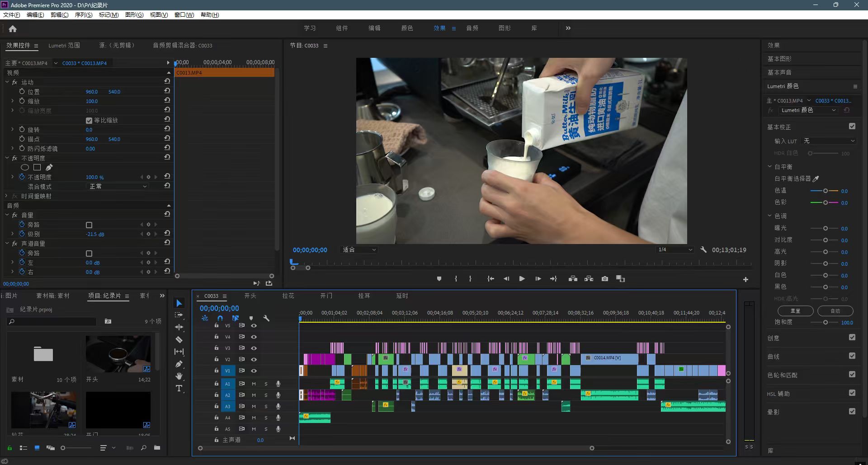Select the Type tool
Viewport: 868px width, 465px height.
point(179,388)
